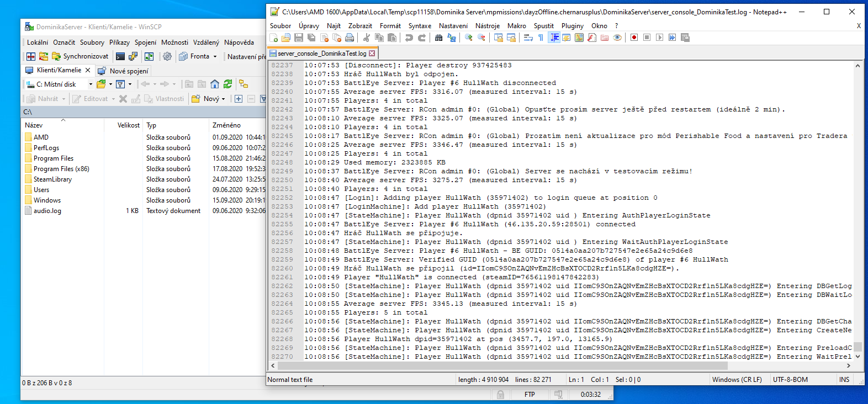Click the Save file icon in Notepad++

pyautogui.click(x=299, y=38)
